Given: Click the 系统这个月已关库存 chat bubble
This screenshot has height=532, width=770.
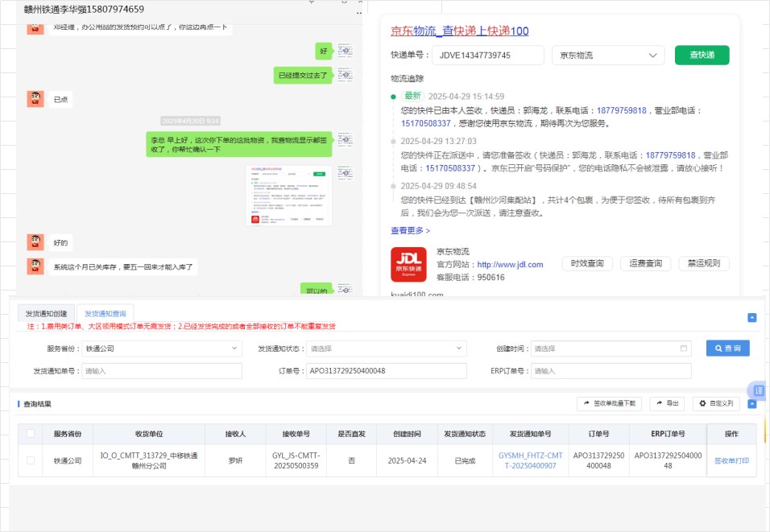Looking at the screenshot, I should (x=123, y=267).
